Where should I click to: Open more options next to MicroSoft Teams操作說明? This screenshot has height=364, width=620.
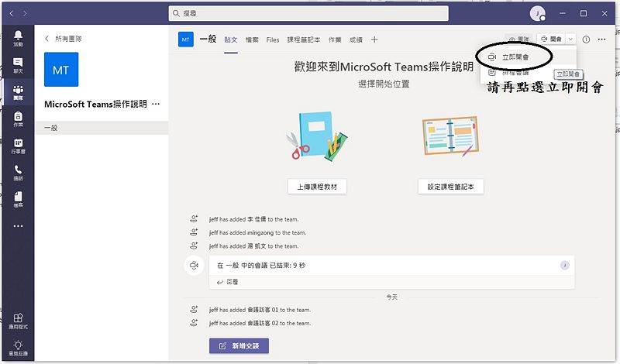point(156,104)
